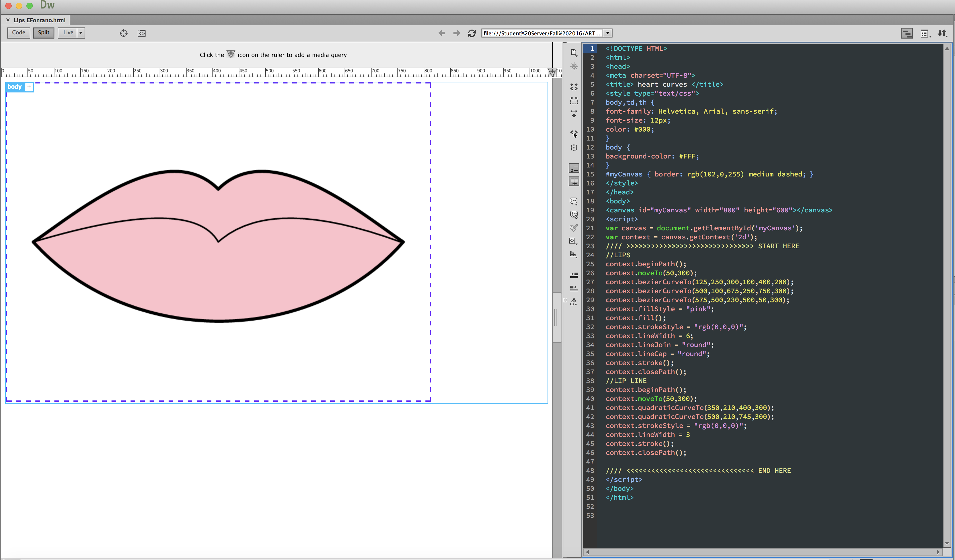Screen dimensions: 955x560
Task: Click the Balance Braces icon
Action: 574,147
